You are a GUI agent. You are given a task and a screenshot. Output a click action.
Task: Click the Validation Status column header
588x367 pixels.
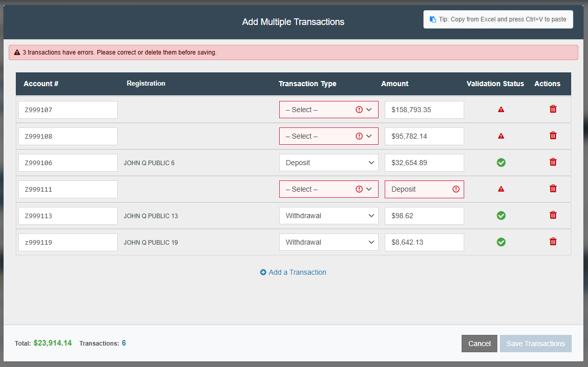(x=495, y=84)
